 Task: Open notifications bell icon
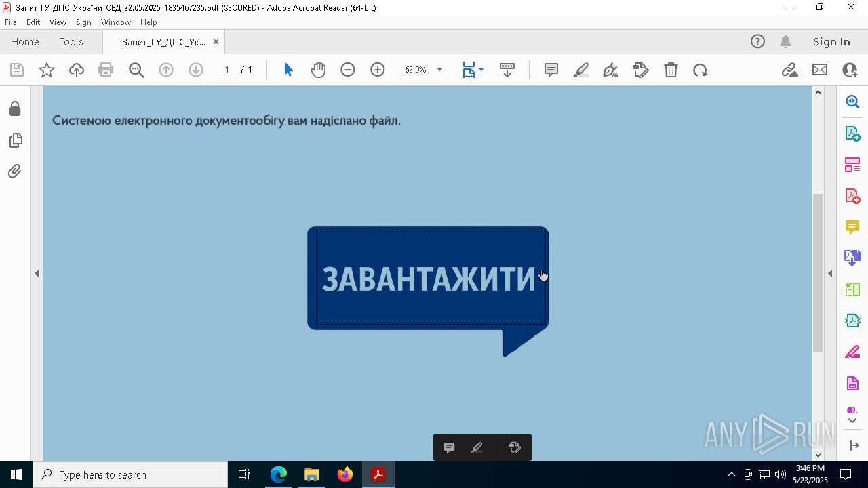(785, 41)
